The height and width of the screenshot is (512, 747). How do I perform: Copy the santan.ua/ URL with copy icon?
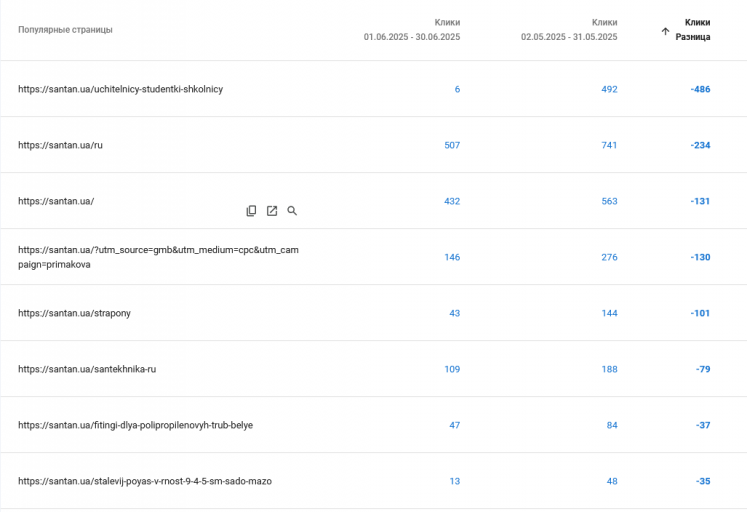(x=251, y=211)
